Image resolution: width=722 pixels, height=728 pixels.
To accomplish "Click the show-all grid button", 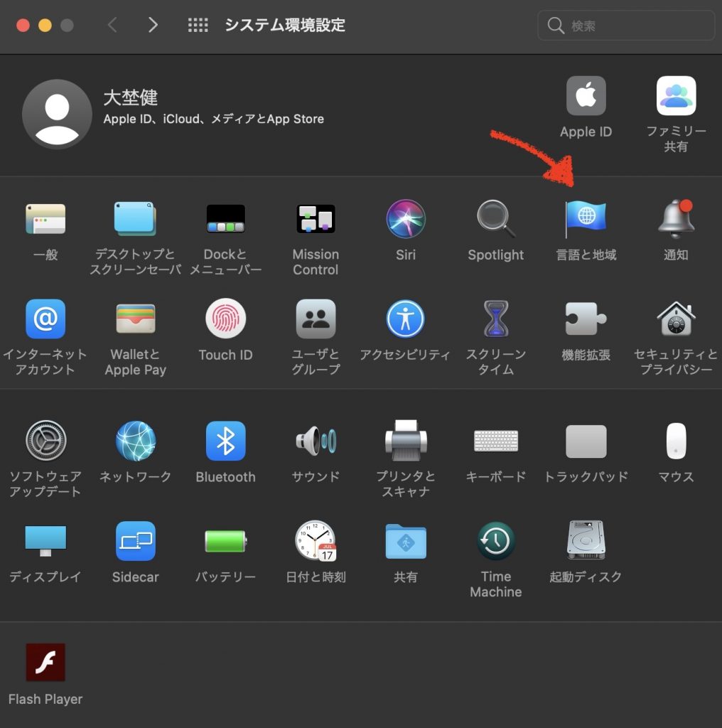I will click(x=198, y=26).
